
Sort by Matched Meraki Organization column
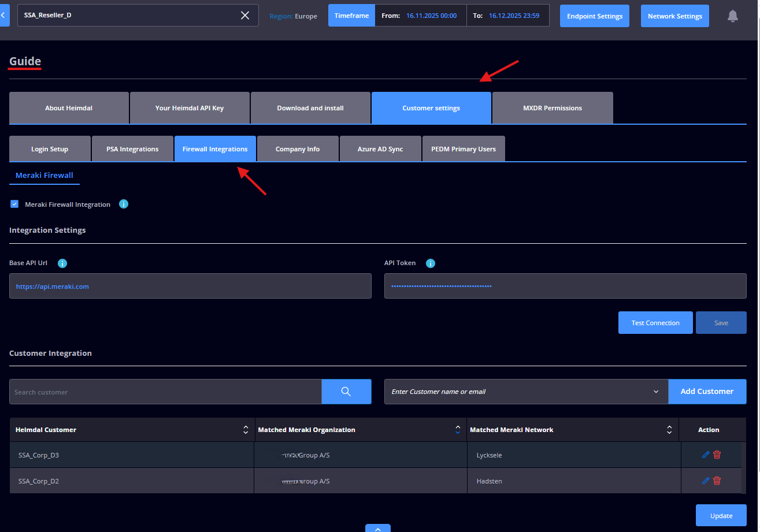point(458,430)
